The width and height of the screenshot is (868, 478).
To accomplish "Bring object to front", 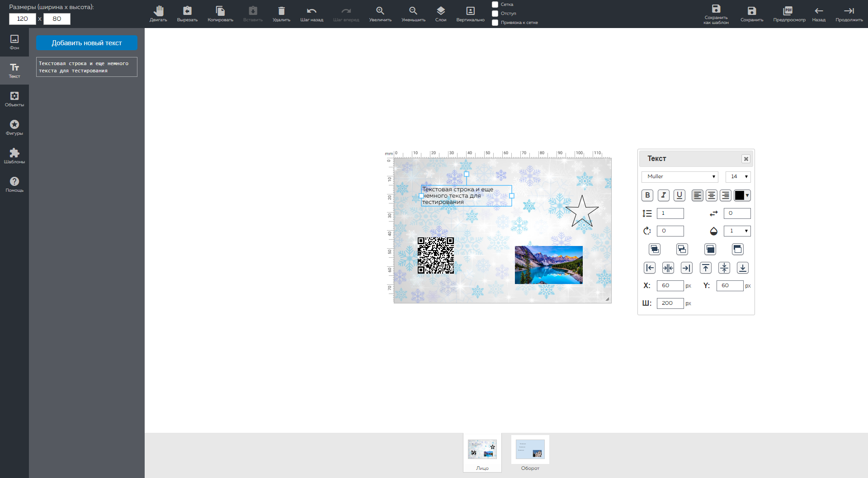I will [710, 249].
